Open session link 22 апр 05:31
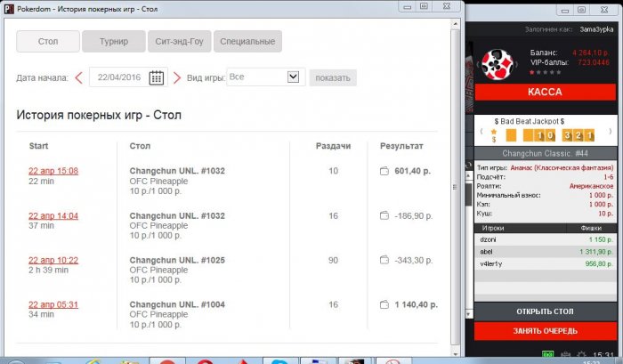Screen dimensions: 623x364 53,304
